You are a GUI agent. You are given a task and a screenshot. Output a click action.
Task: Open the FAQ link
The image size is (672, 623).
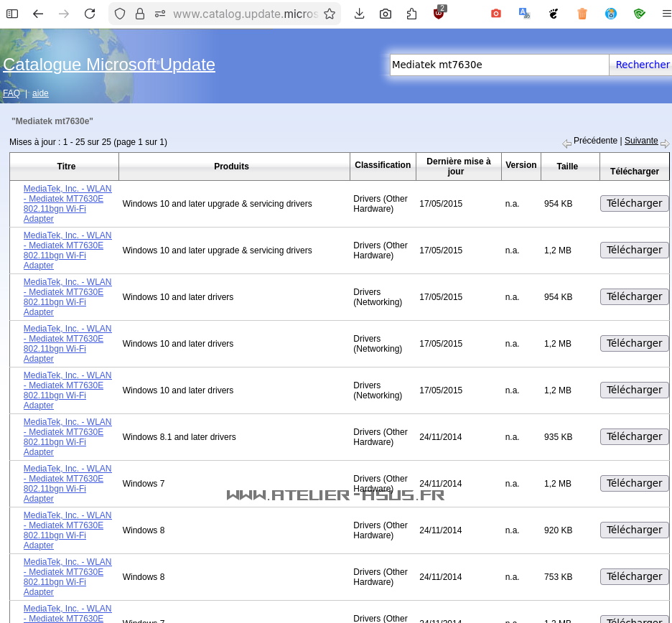pos(11,93)
